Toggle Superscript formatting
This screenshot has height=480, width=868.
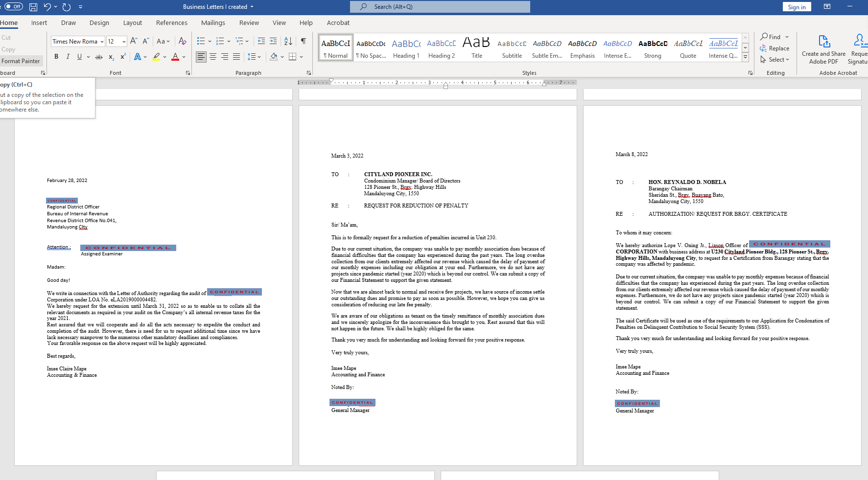tap(123, 57)
